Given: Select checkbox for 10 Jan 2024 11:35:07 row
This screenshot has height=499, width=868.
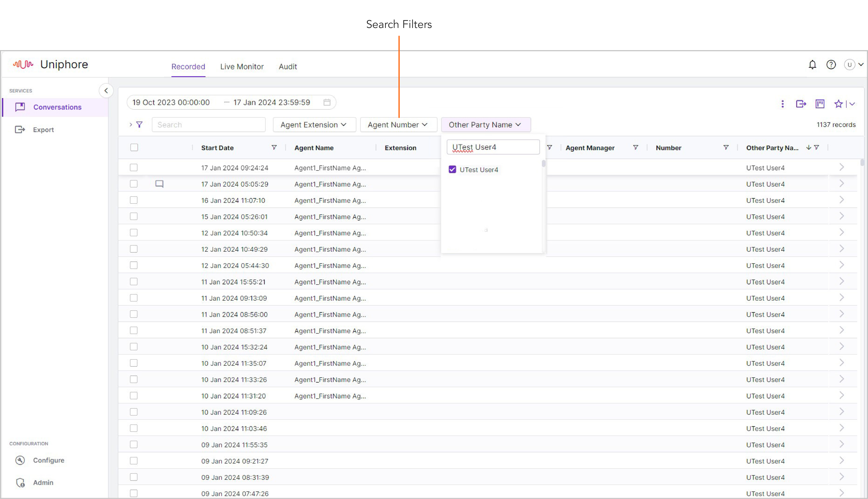Looking at the screenshot, I should click(x=134, y=363).
